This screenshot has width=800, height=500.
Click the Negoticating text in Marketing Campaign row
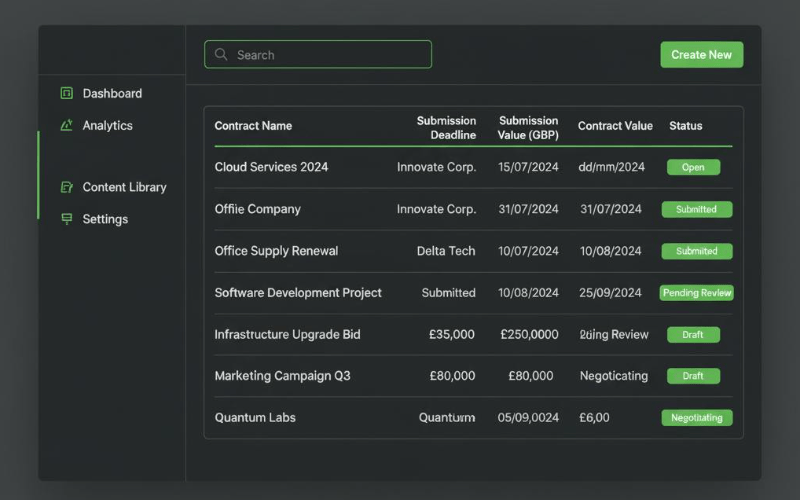click(x=614, y=376)
